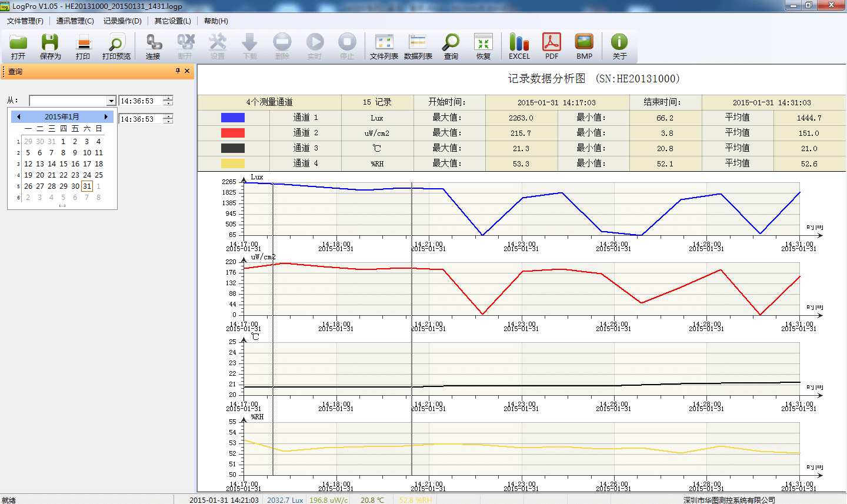This screenshot has width=847, height=504.
Task: Close the Query (查询) side panel
Action: [x=187, y=71]
